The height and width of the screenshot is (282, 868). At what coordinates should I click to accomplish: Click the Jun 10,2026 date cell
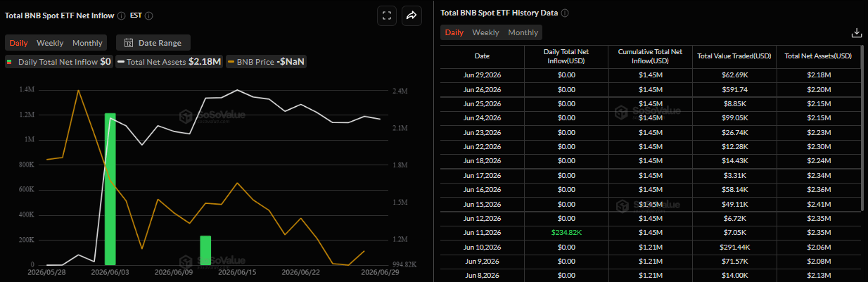tap(482, 248)
